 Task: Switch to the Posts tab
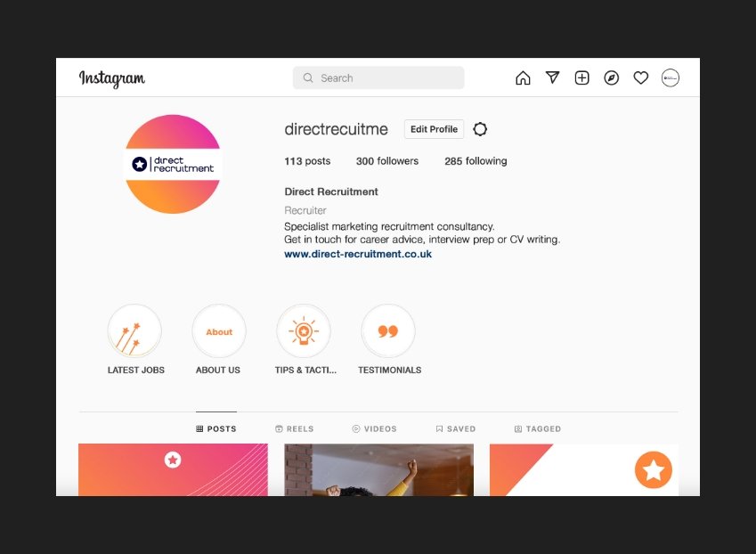tap(216, 428)
